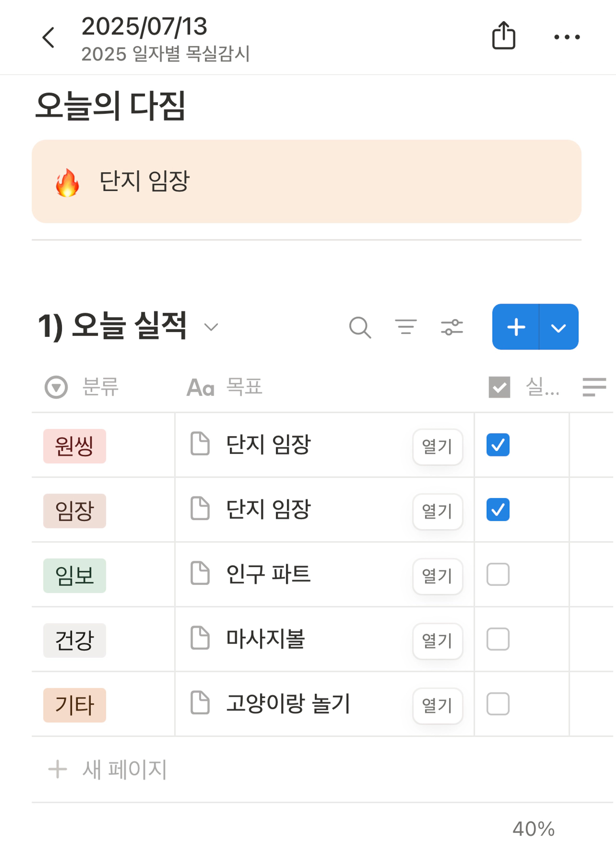Uncheck the 원씽 단지 임장 checkbox
The width and height of the screenshot is (616, 850).
pos(498,444)
